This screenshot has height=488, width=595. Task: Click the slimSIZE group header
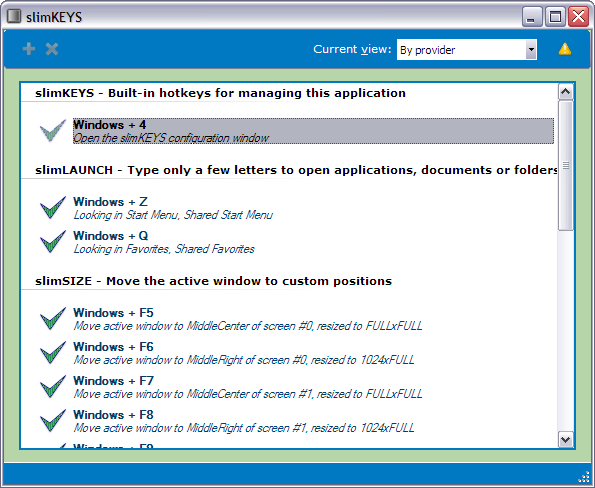[x=213, y=281]
